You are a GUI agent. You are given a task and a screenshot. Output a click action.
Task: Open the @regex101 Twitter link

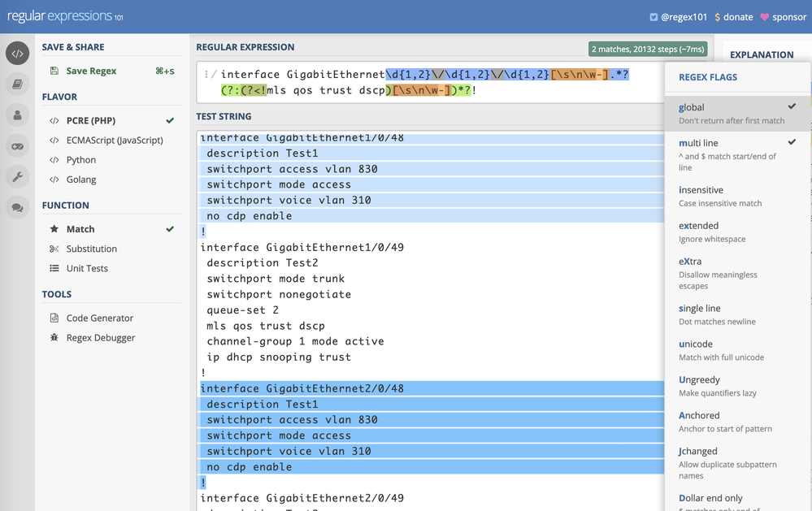(x=678, y=17)
